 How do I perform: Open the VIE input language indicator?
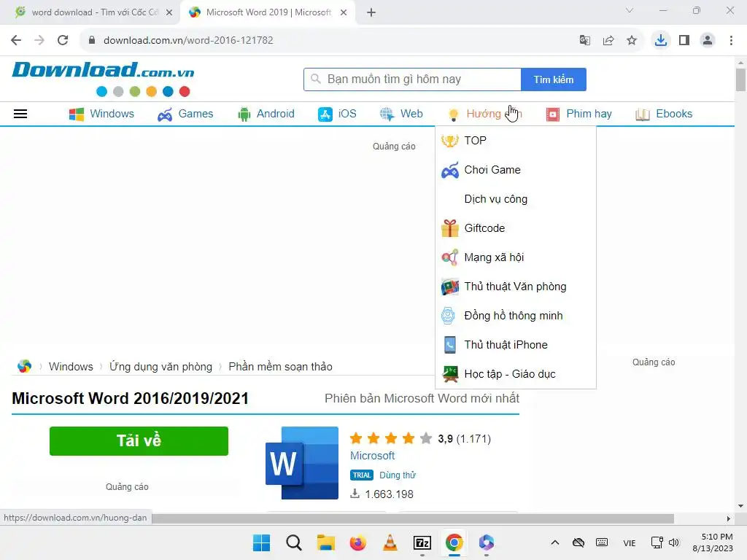coord(629,542)
